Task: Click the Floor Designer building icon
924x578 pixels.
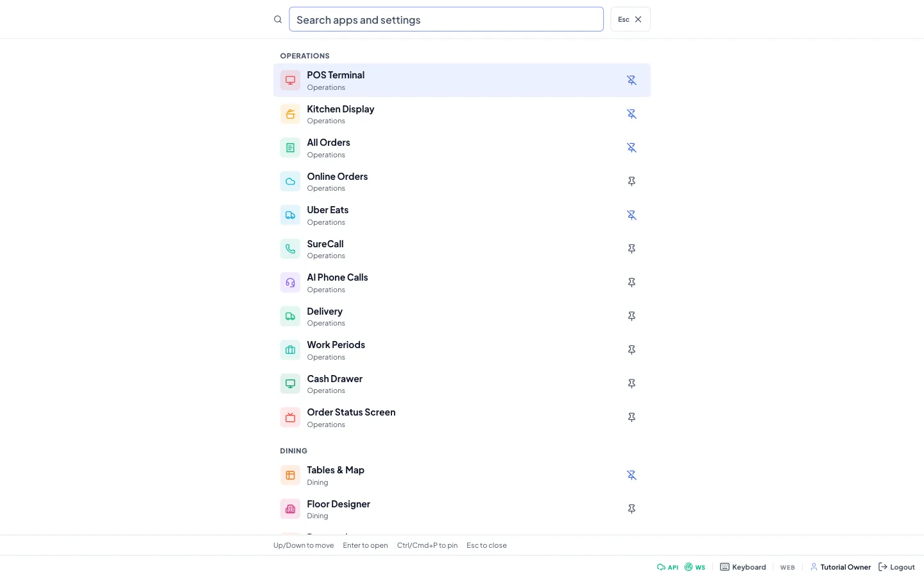Action: point(290,509)
